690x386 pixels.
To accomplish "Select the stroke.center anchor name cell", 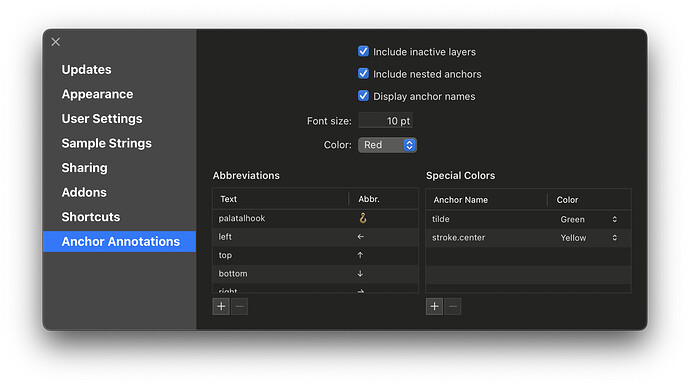I will [458, 238].
